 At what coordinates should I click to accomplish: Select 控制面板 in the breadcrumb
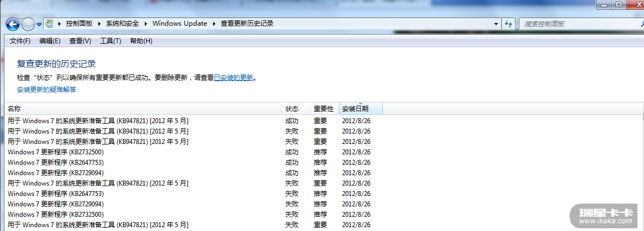(79, 24)
